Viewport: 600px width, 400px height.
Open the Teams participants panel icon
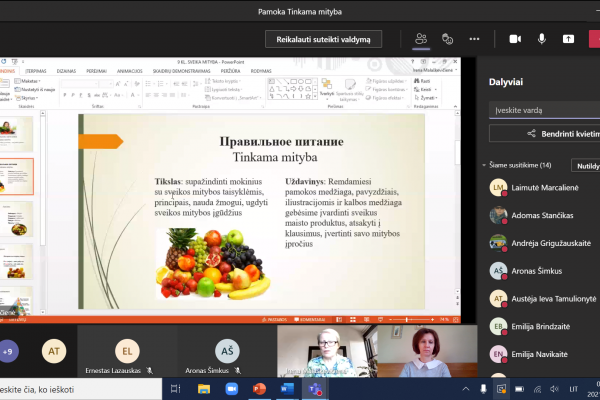click(x=421, y=39)
